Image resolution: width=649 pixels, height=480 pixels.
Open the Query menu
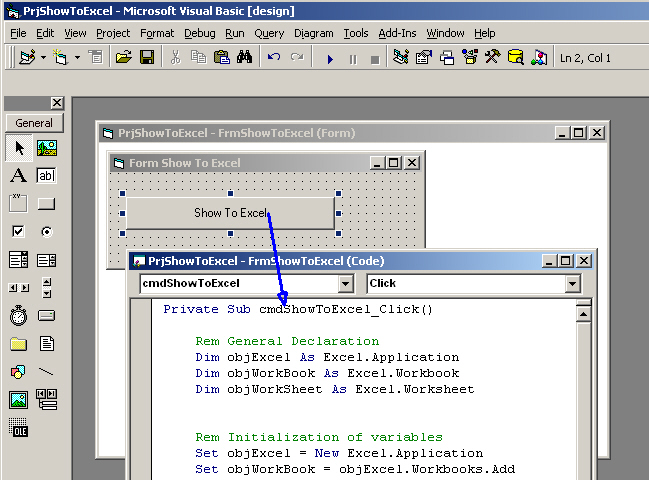tap(269, 33)
